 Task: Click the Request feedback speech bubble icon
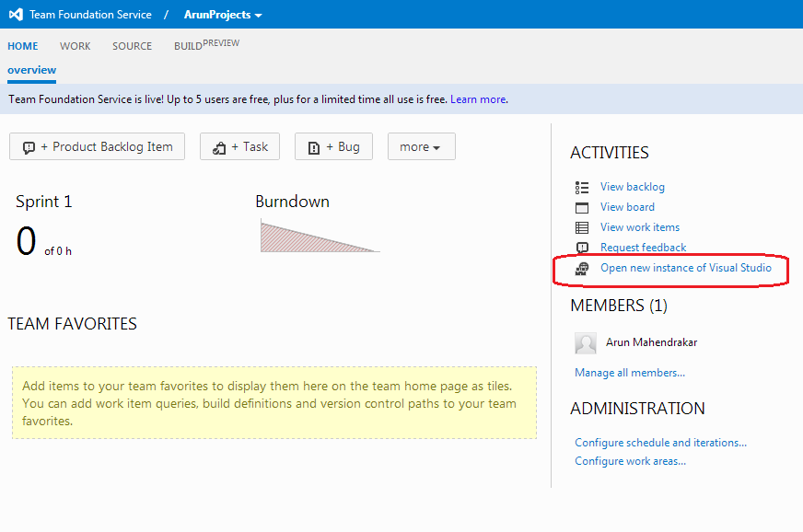582,248
